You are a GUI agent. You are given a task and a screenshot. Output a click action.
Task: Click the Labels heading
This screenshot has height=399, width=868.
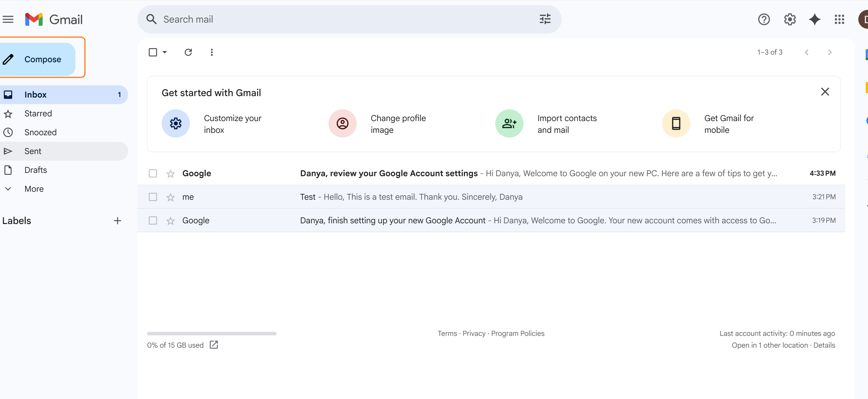click(x=16, y=221)
